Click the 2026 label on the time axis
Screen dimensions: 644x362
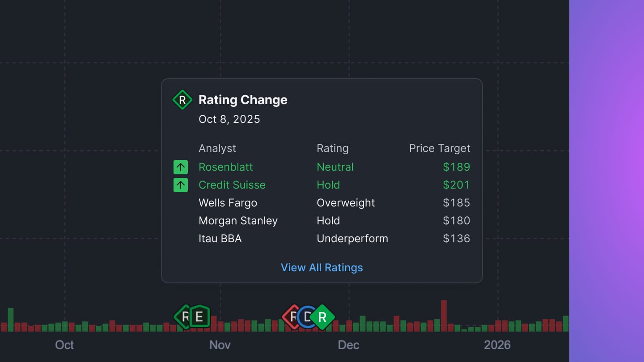point(497,345)
